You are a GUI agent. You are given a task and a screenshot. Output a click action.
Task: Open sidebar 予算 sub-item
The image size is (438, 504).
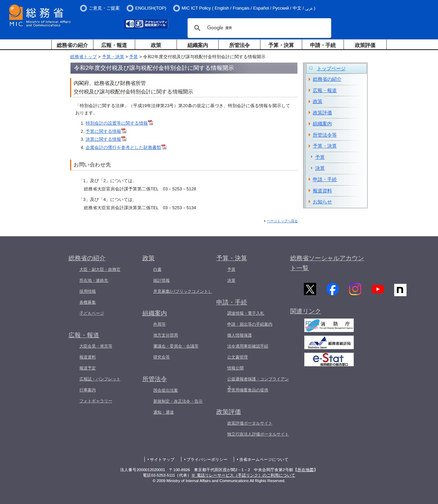tap(320, 157)
